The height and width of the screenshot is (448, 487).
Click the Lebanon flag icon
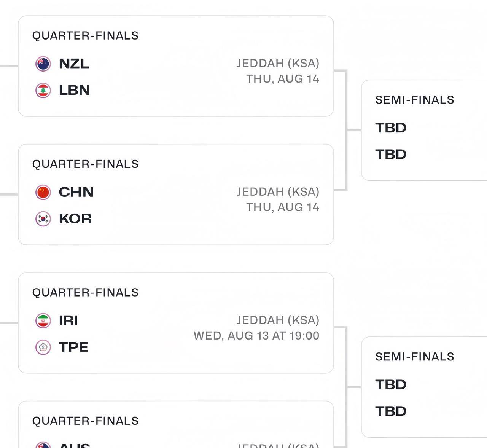pos(43,91)
